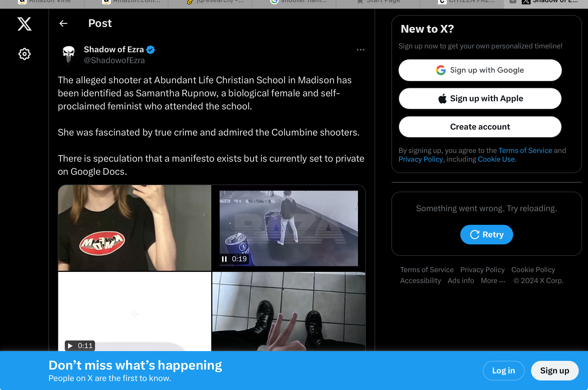Expand the More footer menu
Viewport: 588px width, 390px height.
click(493, 281)
